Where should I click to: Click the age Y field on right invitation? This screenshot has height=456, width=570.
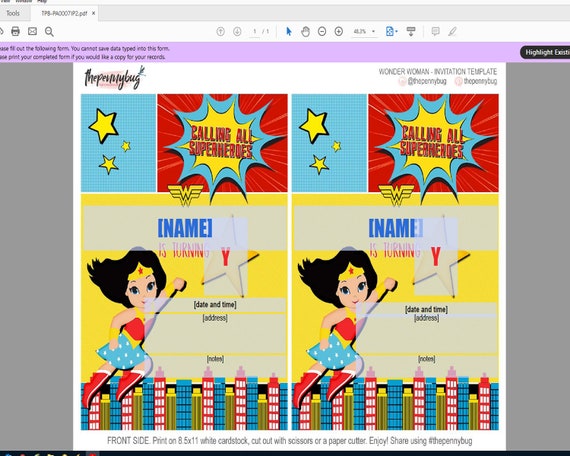(x=436, y=257)
